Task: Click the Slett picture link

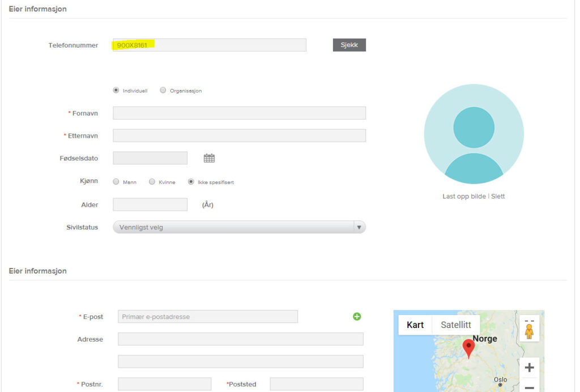Action: tap(498, 197)
